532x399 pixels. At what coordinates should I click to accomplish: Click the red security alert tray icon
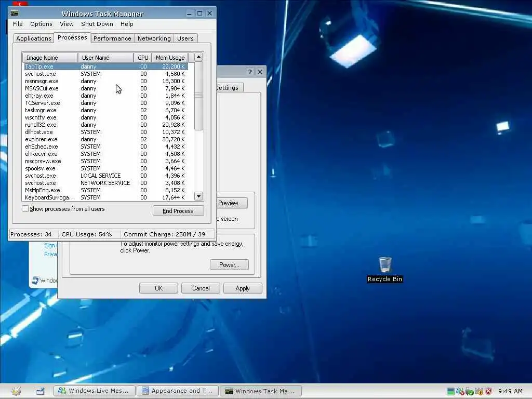(x=488, y=391)
